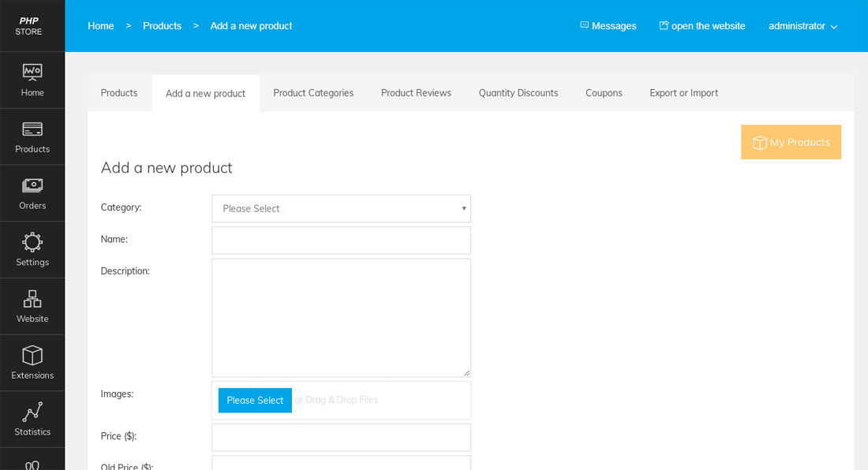The image size is (868, 470).
Task: Open the website via the top bar link
Action: (702, 25)
